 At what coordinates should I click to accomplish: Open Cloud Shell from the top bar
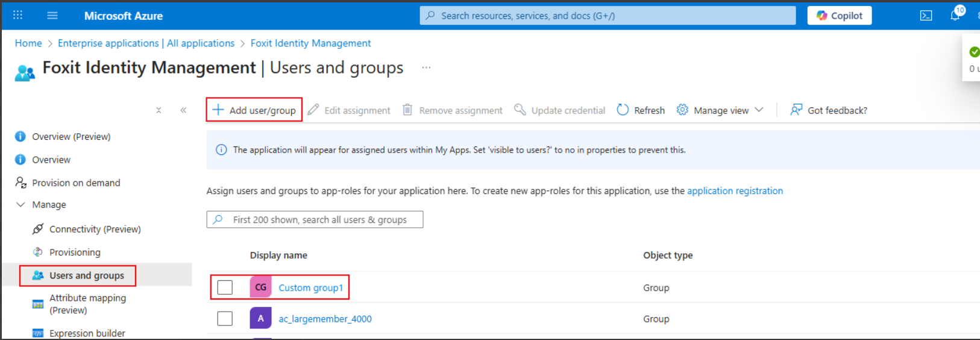(926, 16)
